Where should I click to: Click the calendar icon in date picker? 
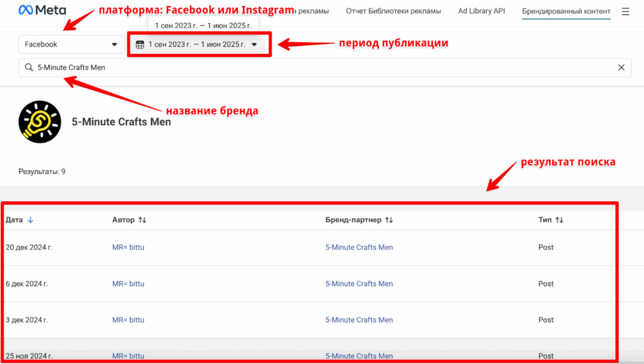pos(140,44)
